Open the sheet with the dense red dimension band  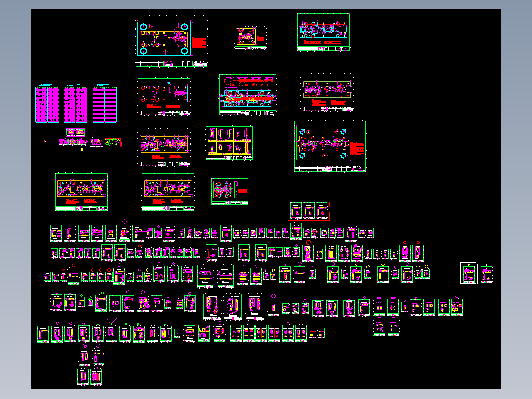point(248,95)
